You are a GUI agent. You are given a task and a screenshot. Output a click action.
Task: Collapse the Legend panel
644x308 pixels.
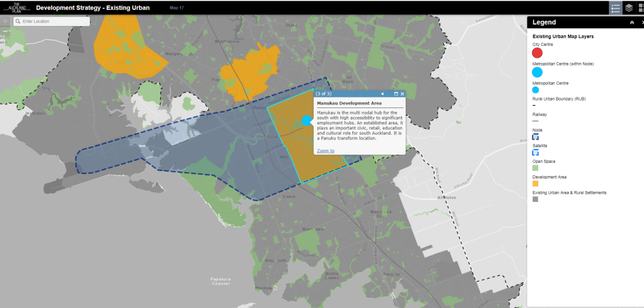[x=631, y=22]
